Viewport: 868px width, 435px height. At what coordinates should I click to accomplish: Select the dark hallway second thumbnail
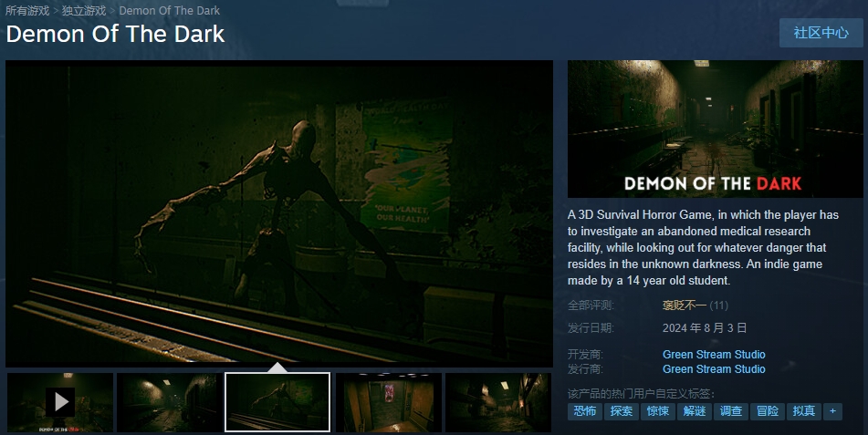(170, 402)
